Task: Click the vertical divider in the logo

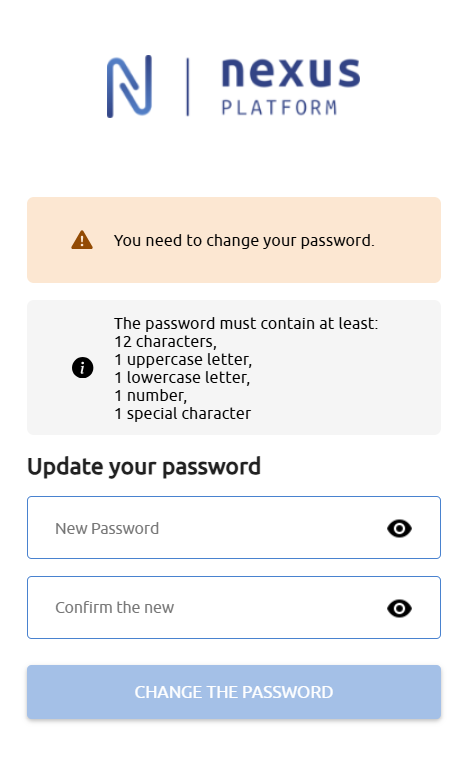Action: [x=187, y=87]
